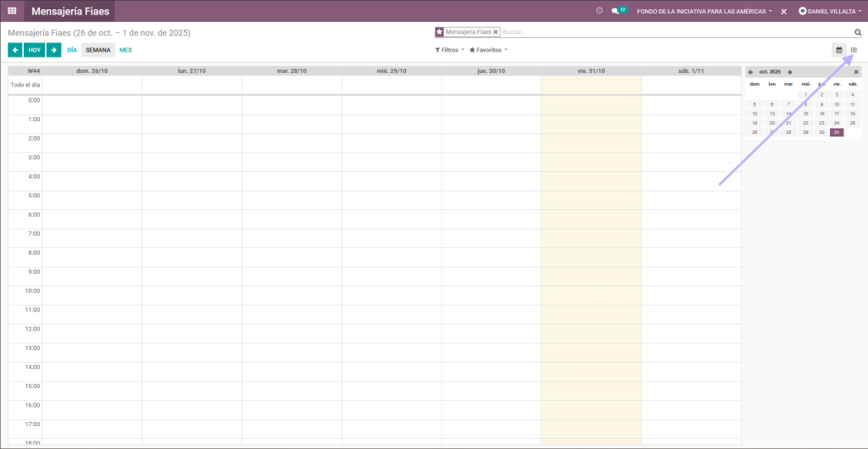Expand the Filtros dropdown
This screenshot has width=868, height=449.
tap(449, 50)
